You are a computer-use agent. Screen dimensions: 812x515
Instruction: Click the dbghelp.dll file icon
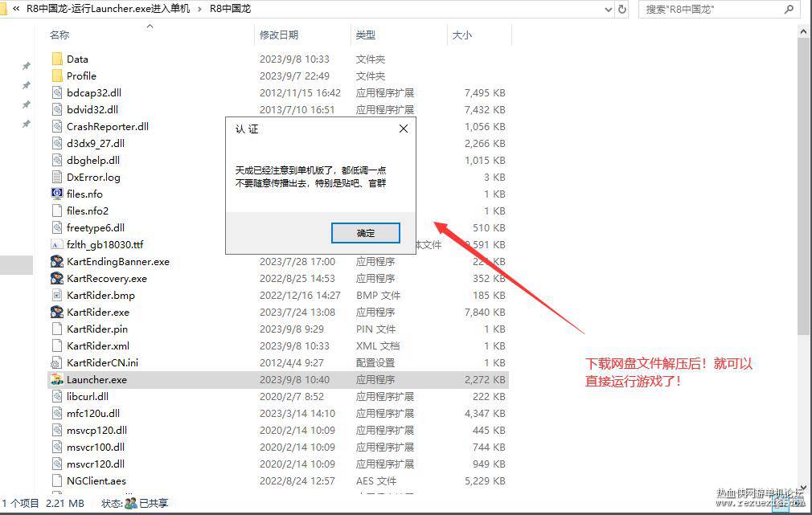click(57, 161)
